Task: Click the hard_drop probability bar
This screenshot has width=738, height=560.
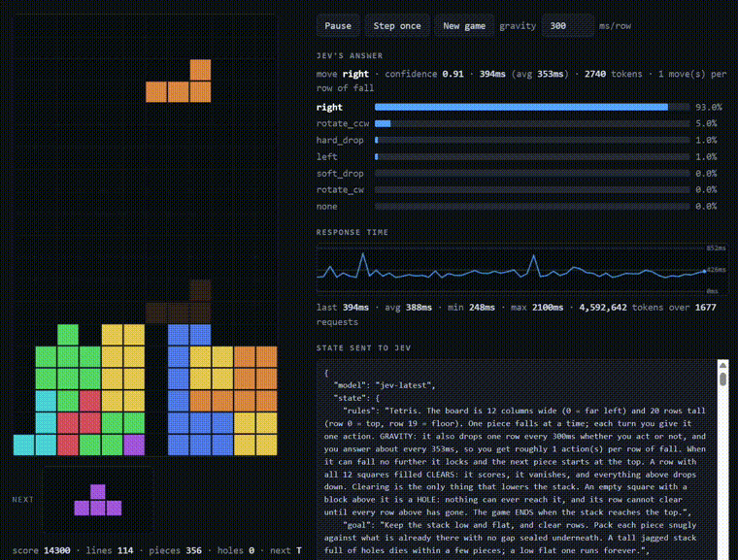Action: [532, 140]
